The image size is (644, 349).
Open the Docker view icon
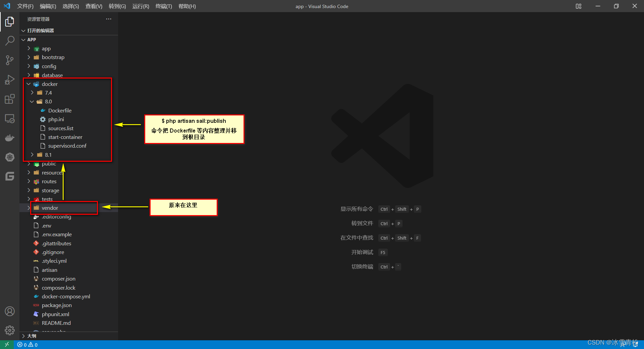tap(10, 138)
